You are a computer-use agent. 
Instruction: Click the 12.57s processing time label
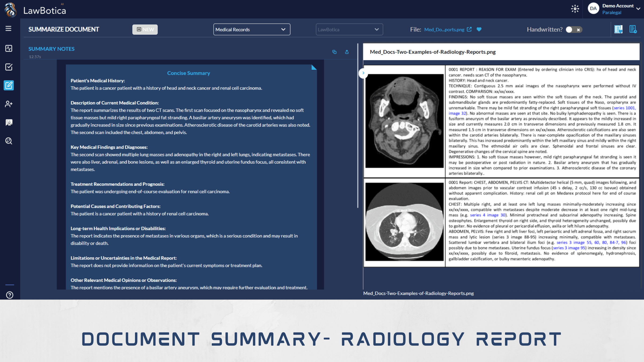pyautogui.click(x=35, y=57)
